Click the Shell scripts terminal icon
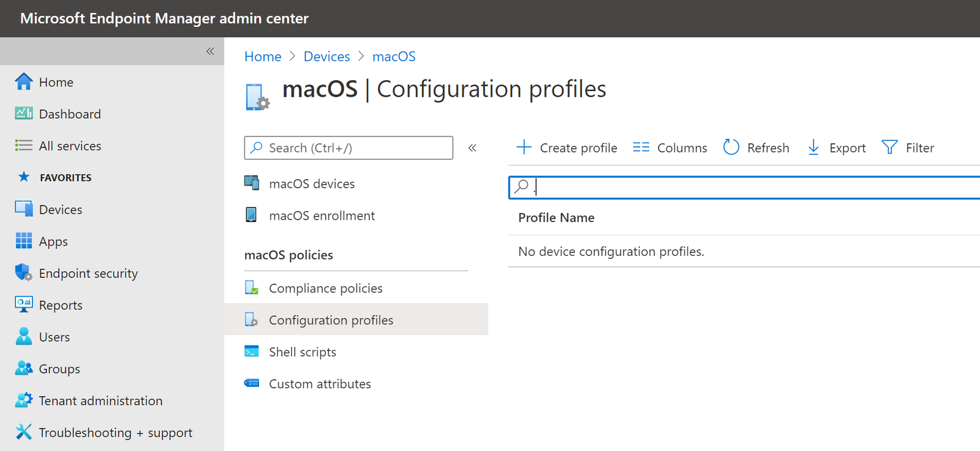 pyautogui.click(x=252, y=351)
